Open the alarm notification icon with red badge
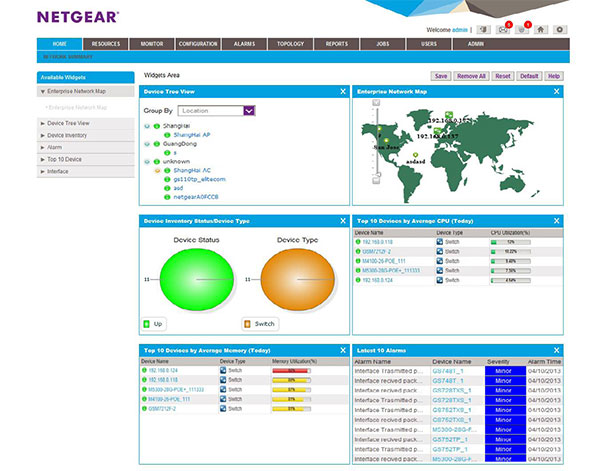 pos(522,29)
